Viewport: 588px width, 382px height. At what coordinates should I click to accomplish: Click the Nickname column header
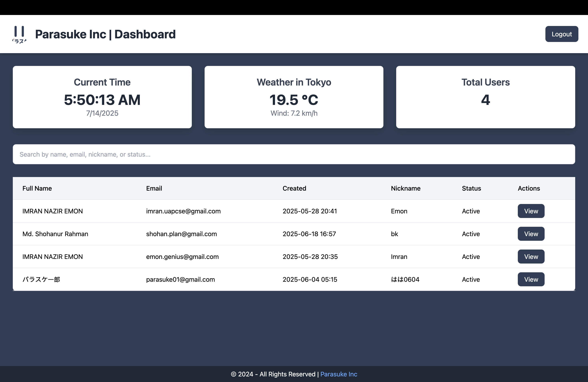click(405, 188)
